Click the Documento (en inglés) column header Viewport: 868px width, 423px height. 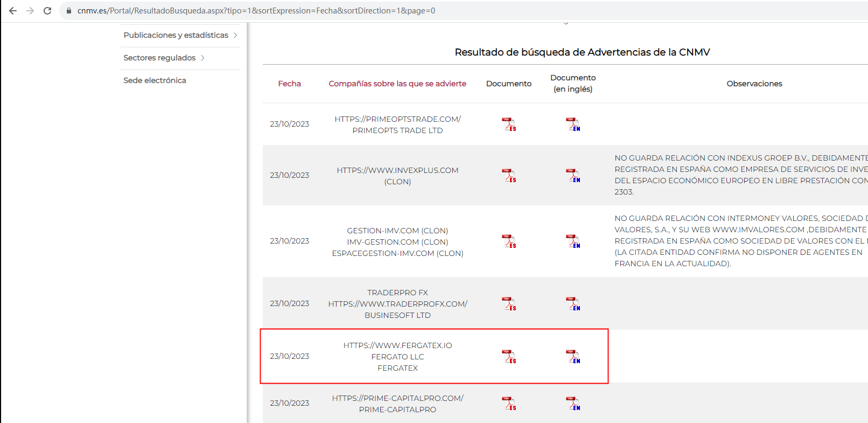pyautogui.click(x=573, y=84)
